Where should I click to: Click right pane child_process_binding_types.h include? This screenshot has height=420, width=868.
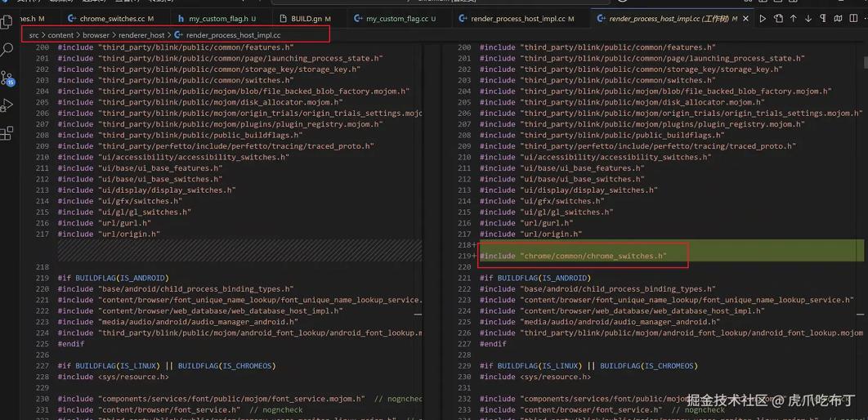click(597, 289)
